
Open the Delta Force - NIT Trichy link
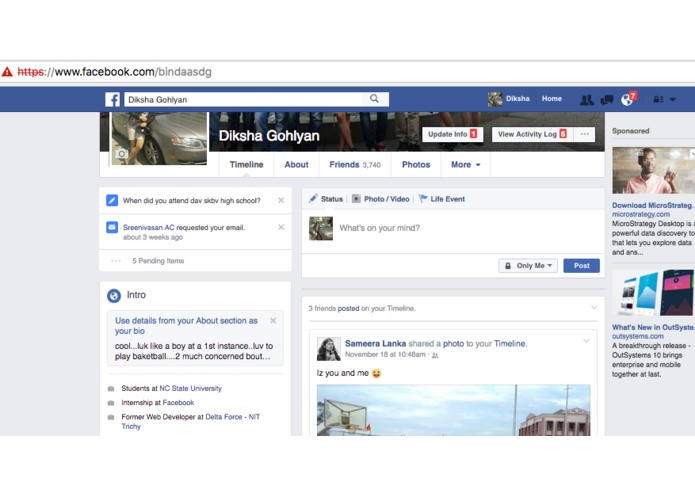(191, 421)
